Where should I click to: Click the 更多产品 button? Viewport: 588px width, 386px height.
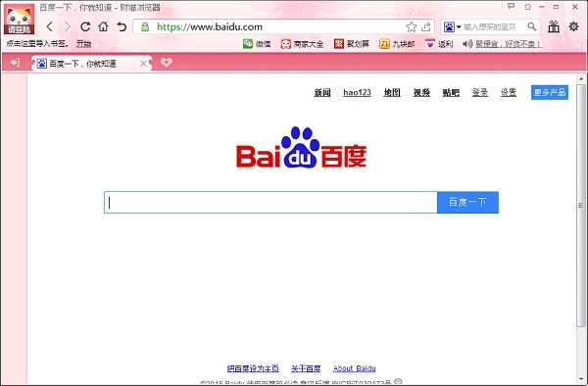coord(550,92)
